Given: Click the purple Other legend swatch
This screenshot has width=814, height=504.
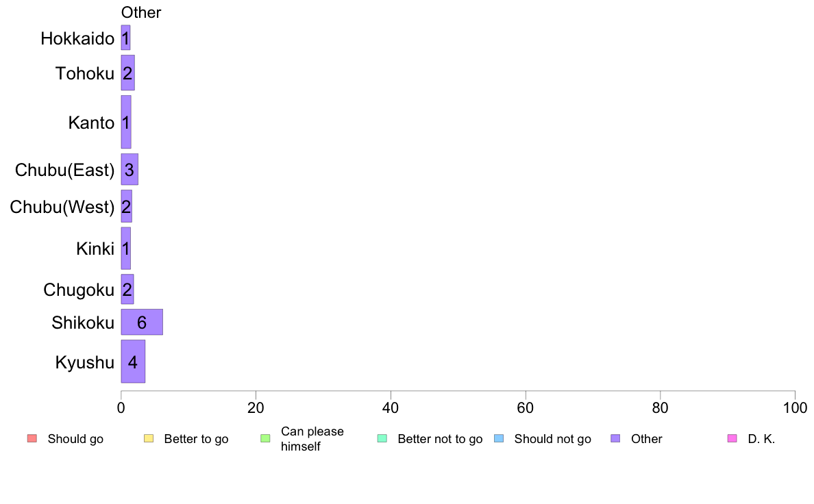Looking at the screenshot, I should pyautogui.click(x=615, y=438).
